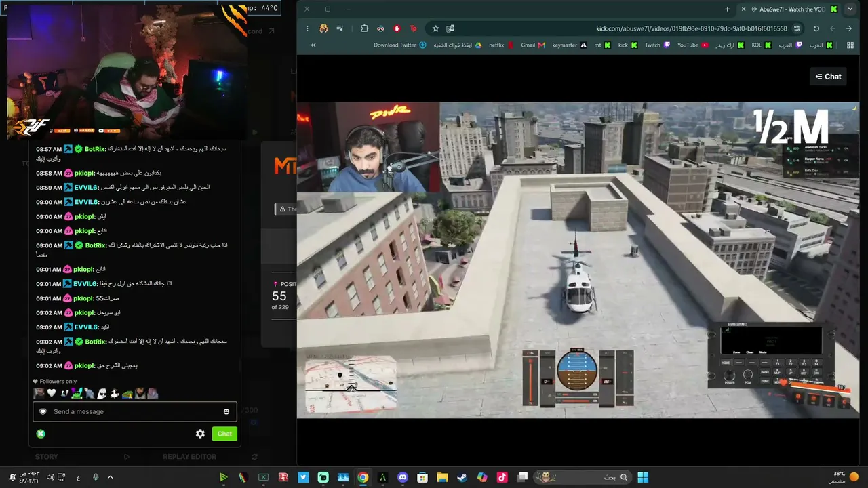Click the helicopter VOD video player
The width and height of the screenshot is (868, 488).
click(x=578, y=260)
